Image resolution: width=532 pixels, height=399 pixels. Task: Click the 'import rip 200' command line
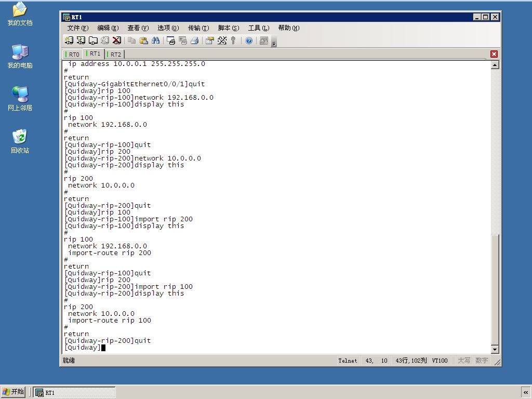point(128,219)
